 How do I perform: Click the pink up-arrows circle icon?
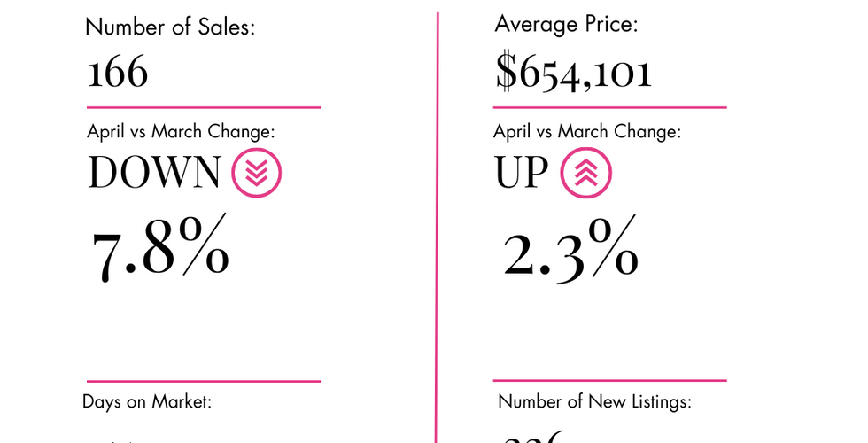[585, 173]
